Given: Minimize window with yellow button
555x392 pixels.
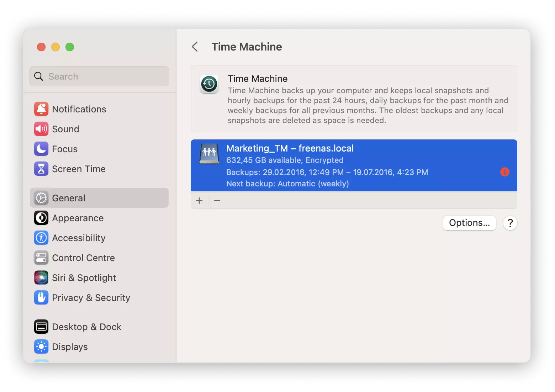Looking at the screenshot, I should click(55, 47).
